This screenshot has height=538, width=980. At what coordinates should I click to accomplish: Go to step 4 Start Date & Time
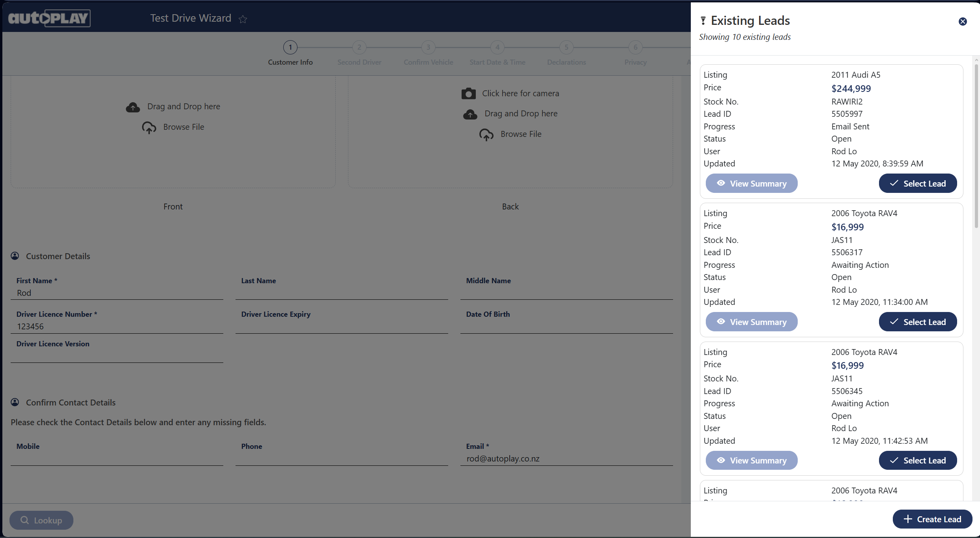tap(497, 48)
